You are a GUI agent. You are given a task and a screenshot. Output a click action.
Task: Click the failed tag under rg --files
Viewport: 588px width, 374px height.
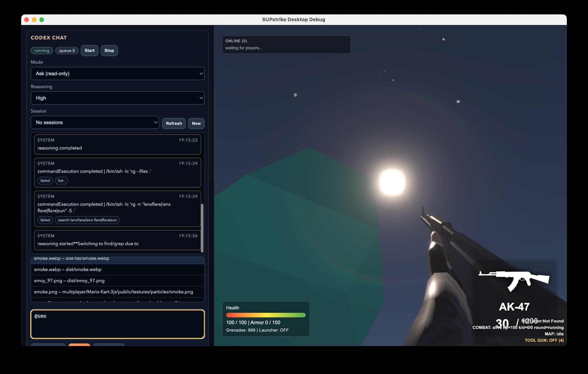45,181
